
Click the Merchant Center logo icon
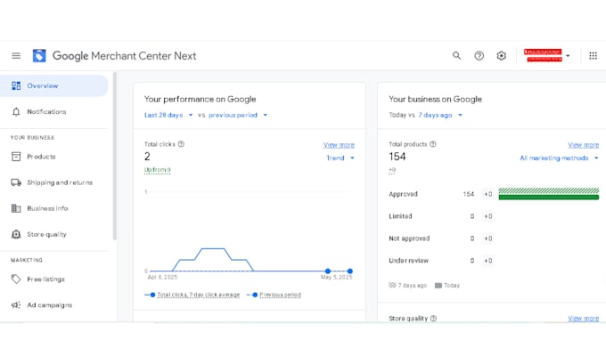[39, 56]
